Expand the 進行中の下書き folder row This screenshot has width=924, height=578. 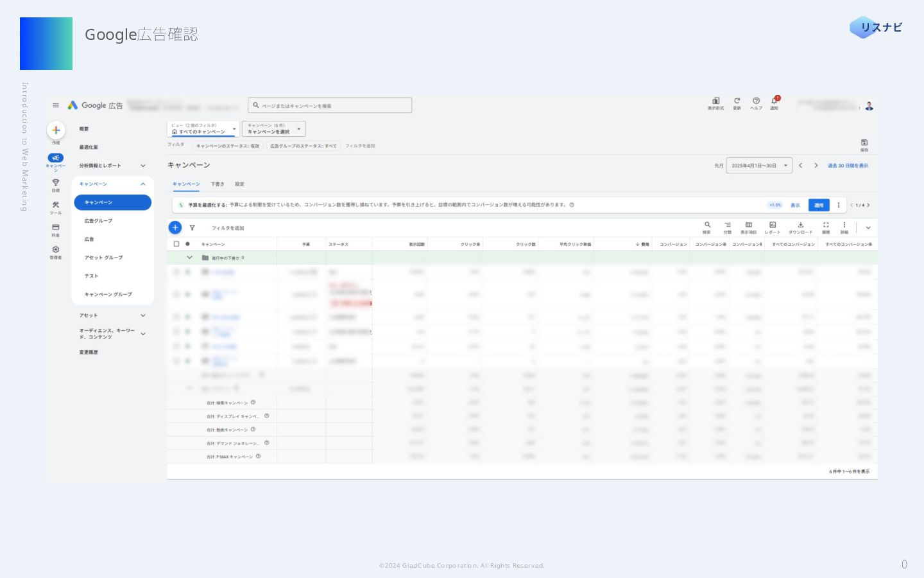[x=189, y=258]
